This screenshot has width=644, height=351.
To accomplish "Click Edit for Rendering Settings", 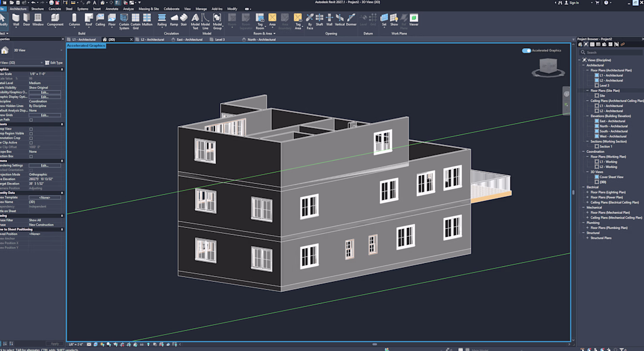I will tap(44, 166).
